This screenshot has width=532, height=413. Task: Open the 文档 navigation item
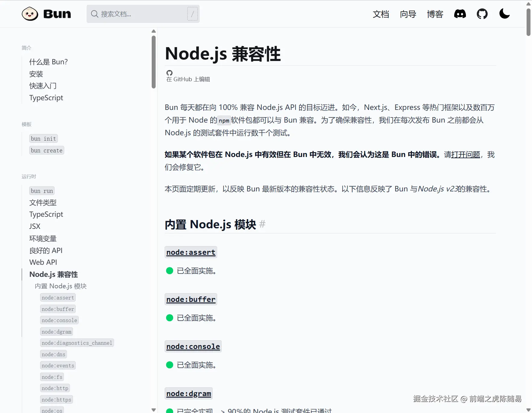(x=381, y=14)
